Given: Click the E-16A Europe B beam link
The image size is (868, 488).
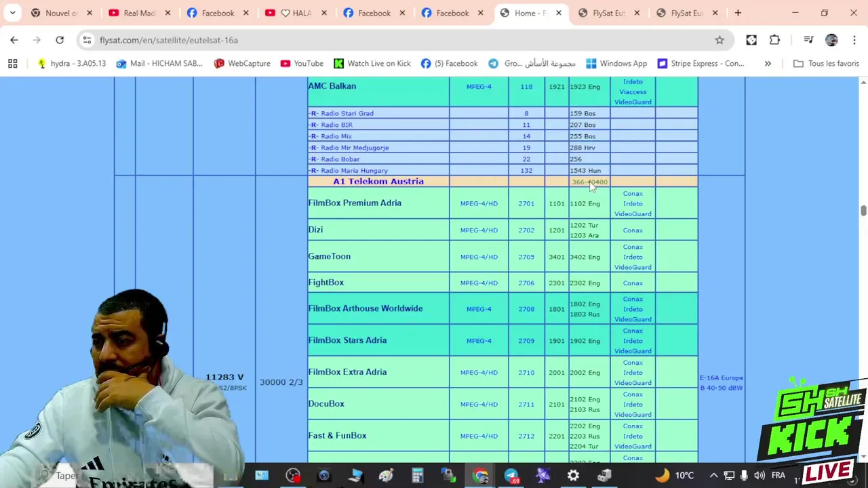Looking at the screenshot, I should click(722, 383).
